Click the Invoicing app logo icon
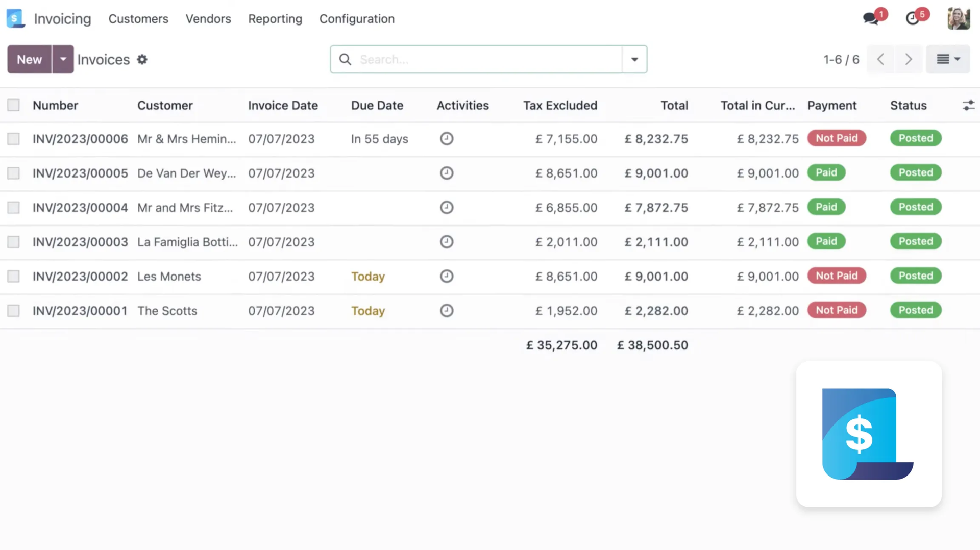Image resolution: width=980 pixels, height=550 pixels. (16, 18)
